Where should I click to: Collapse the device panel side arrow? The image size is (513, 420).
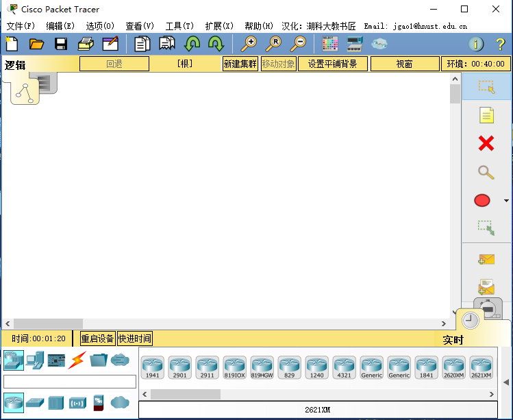[506, 382]
